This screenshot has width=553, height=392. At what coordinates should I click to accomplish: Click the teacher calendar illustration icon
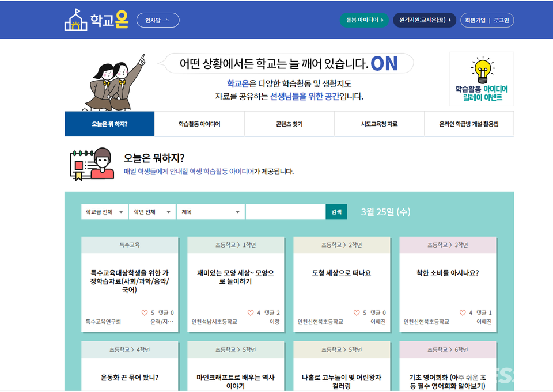pos(92,164)
